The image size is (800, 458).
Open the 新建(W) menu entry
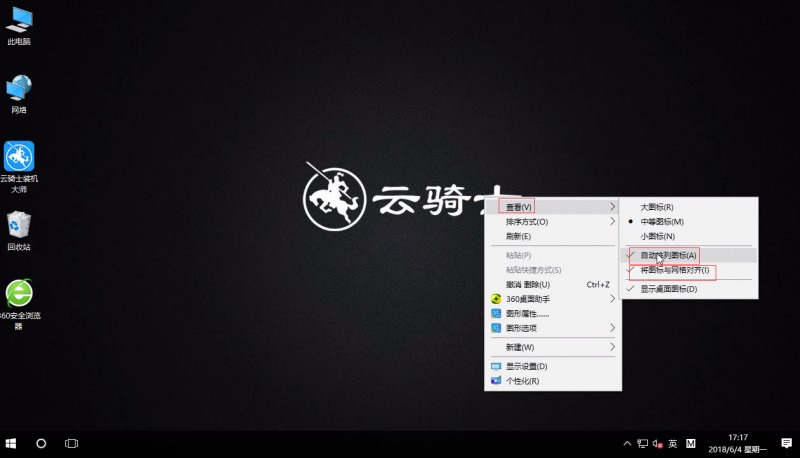(552, 347)
